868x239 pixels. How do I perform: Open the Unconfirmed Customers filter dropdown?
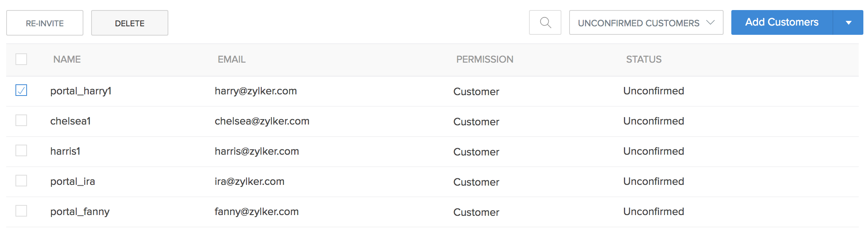pos(646,23)
